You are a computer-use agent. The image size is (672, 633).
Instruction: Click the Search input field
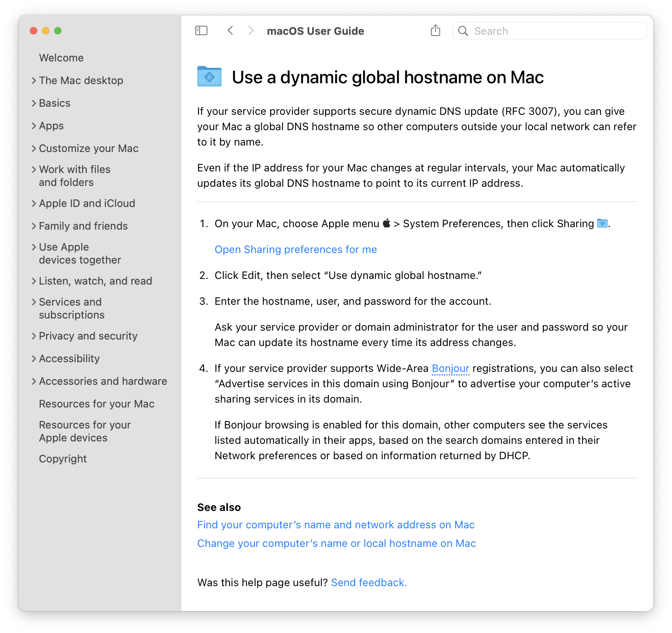point(549,31)
